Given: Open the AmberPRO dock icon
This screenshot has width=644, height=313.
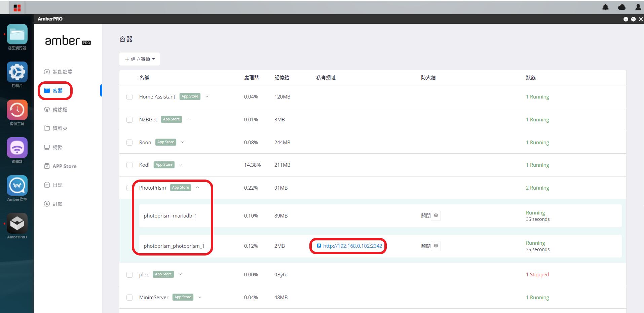Looking at the screenshot, I should 17,223.
